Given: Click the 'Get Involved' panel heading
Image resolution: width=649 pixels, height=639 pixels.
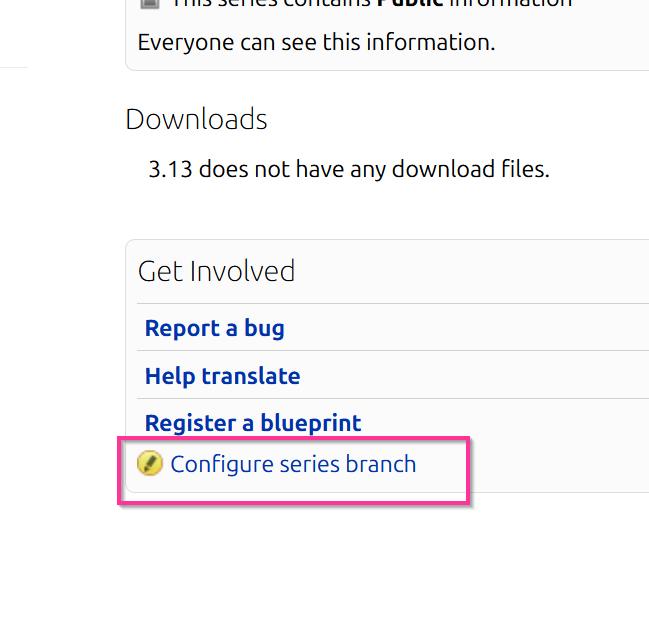Looking at the screenshot, I should pos(216,271).
